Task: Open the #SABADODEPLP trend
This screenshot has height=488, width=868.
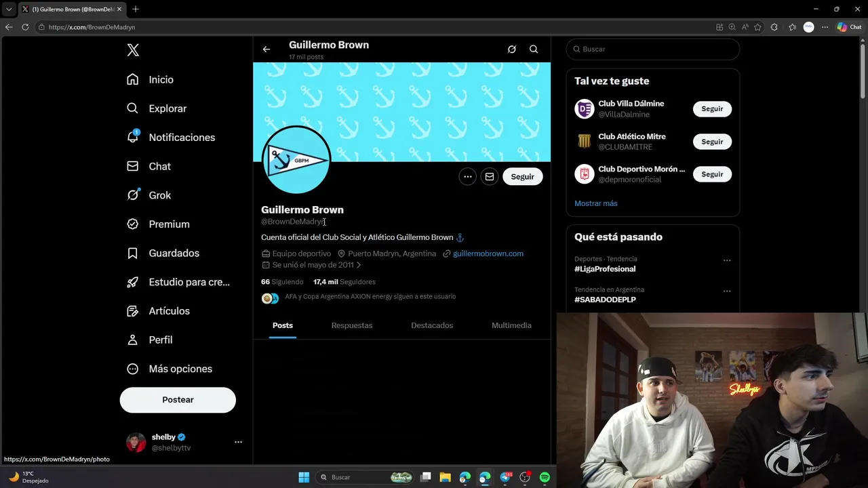Action: click(605, 300)
